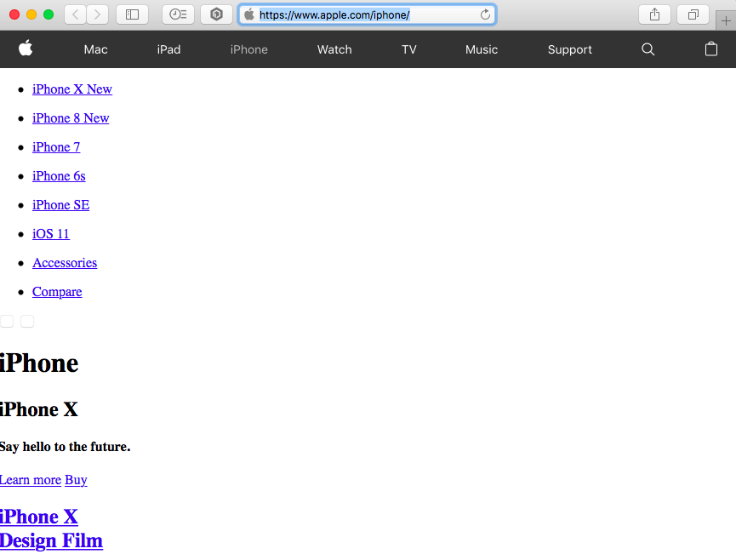The height and width of the screenshot is (560, 736).
Task: Open the Apple site search icon
Action: click(x=648, y=49)
